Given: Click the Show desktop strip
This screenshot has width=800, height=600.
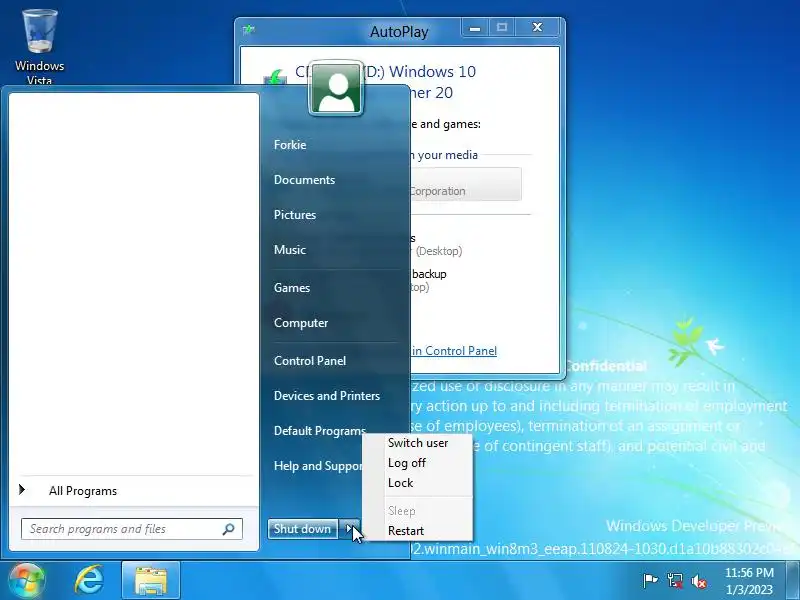Looking at the screenshot, I should pos(793,580).
